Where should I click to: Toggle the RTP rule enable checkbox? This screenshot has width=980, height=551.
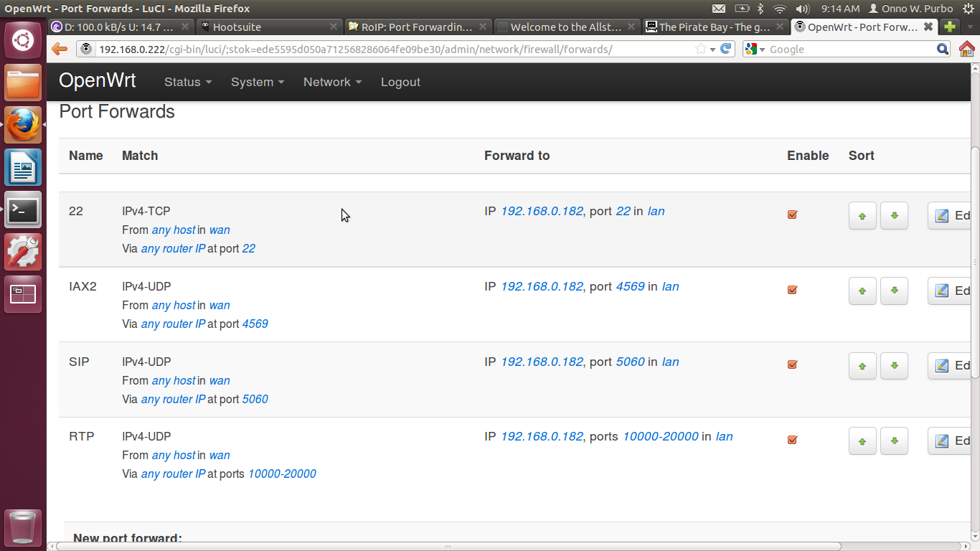[x=793, y=440]
